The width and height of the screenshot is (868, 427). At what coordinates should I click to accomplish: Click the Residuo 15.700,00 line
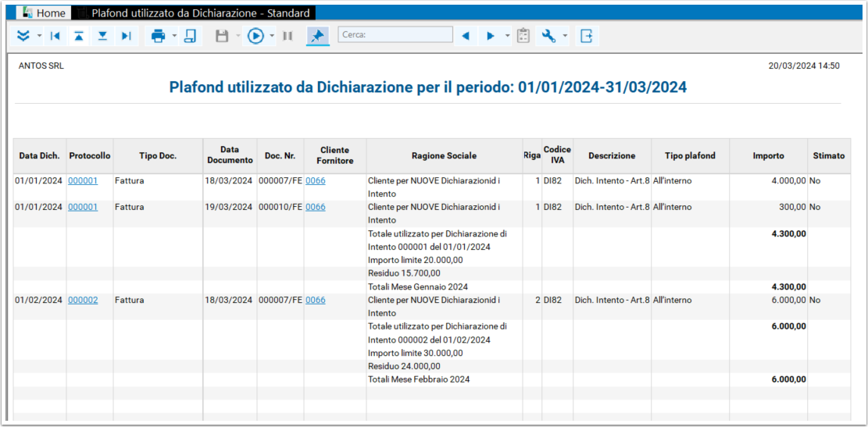point(404,273)
